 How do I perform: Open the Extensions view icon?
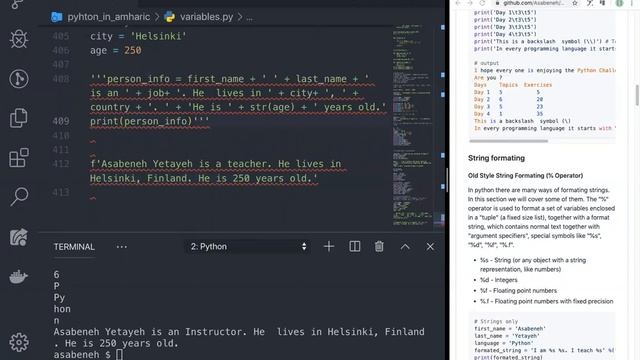pyautogui.click(x=19, y=158)
